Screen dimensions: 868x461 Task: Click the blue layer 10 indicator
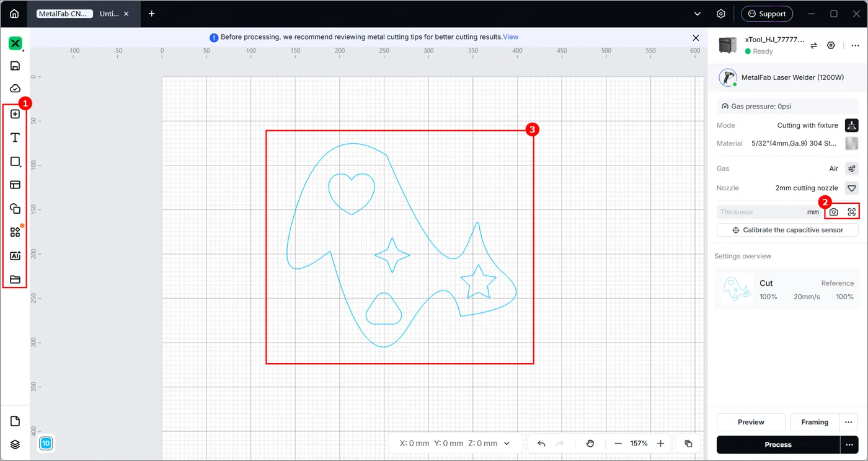coord(46,443)
